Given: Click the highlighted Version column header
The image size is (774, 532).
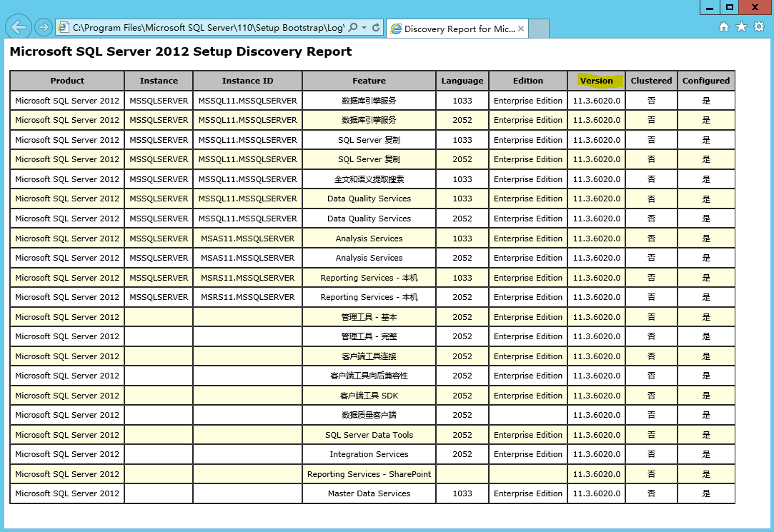Looking at the screenshot, I should pos(596,81).
